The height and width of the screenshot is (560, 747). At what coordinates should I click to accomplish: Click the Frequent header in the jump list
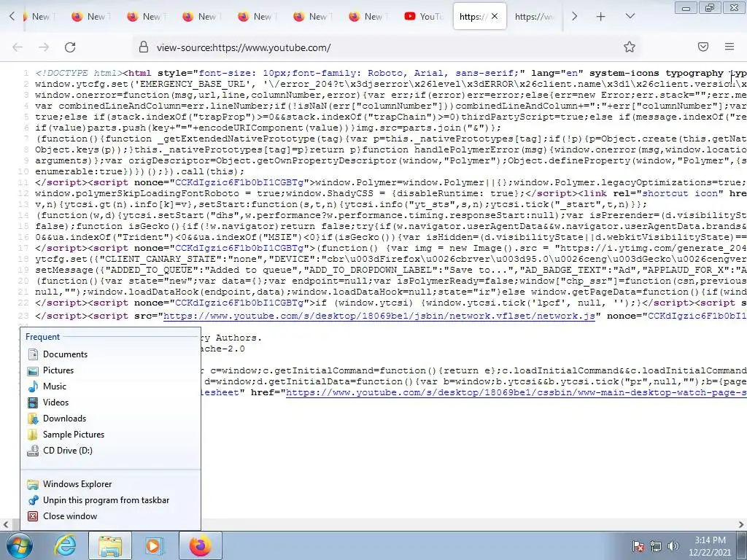pyautogui.click(x=42, y=337)
